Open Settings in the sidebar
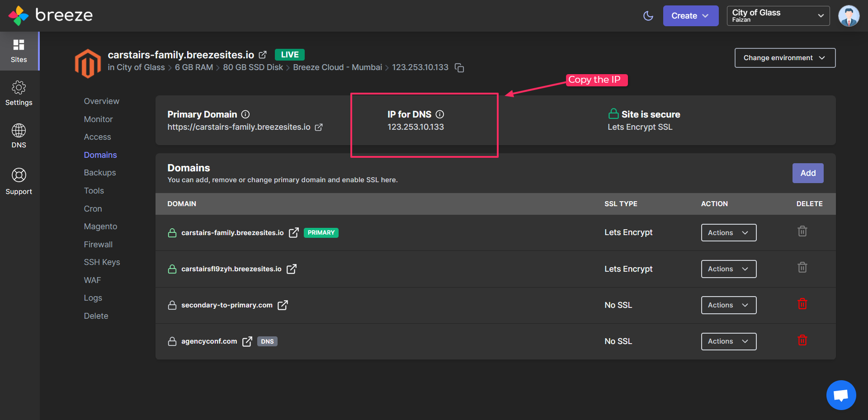Viewport: 868px width, 420px height. 19,94
